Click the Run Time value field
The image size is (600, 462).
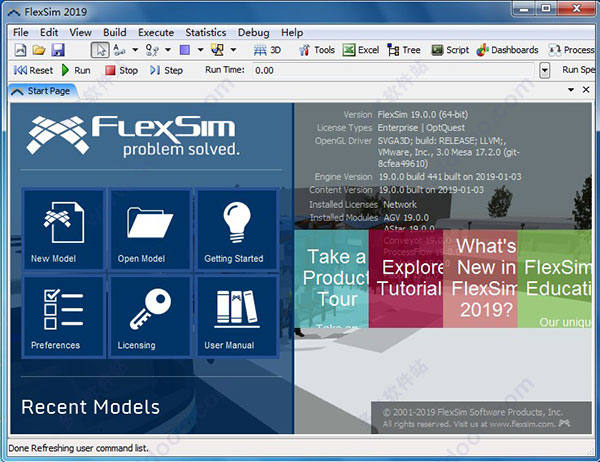point(393,70)
